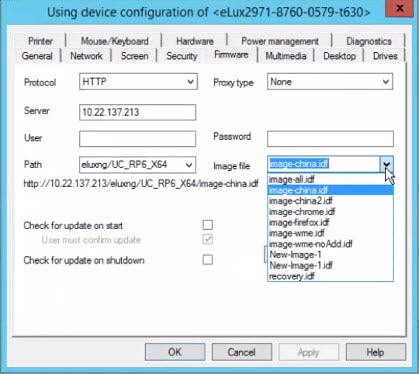Click the User input field
The width and height of the screenshot is (419, 374).
coord(137,139)
